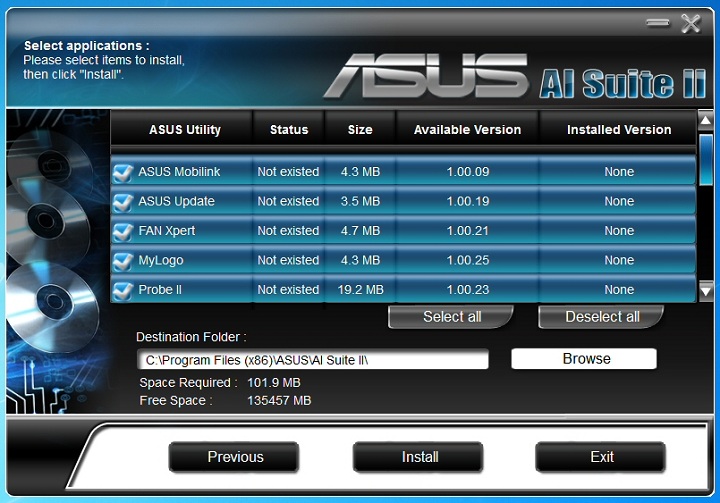Click the utility list scrollbar thumb
720x503 pixels.
(x=706, y=159)
